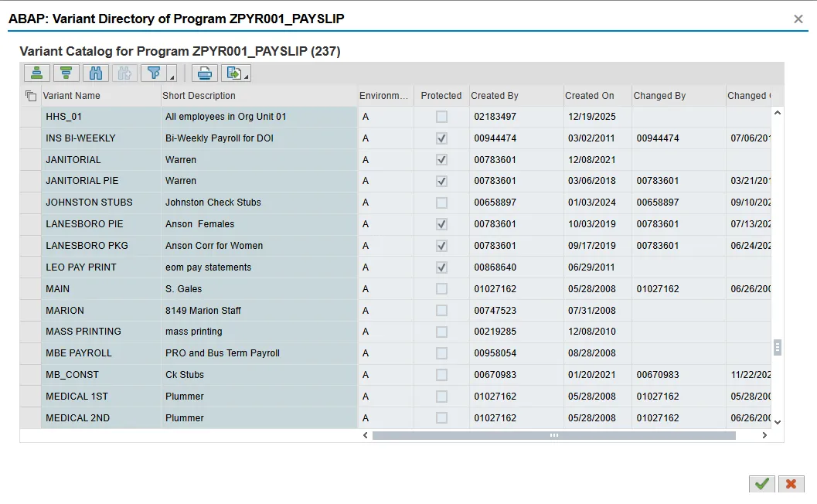
Task: Toggle Protected checkbox for JANITORIAL PIE row
Action: tap(441, 181)
